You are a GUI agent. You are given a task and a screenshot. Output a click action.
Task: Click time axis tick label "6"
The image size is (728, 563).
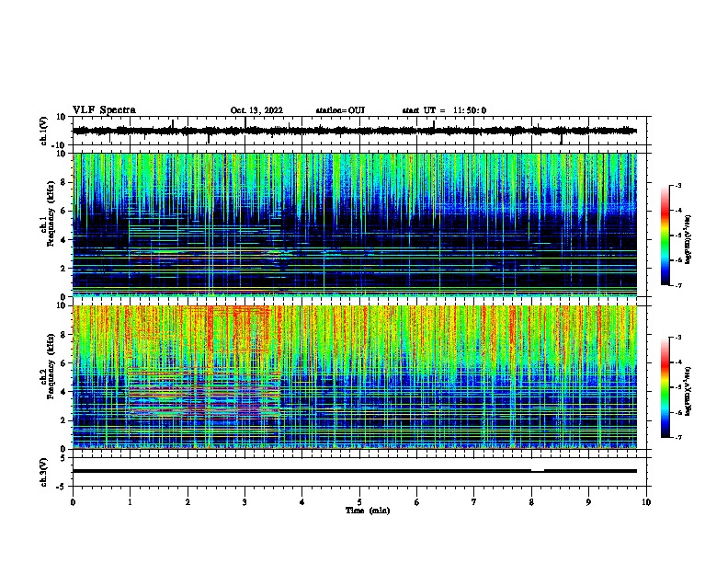[417, 502]
